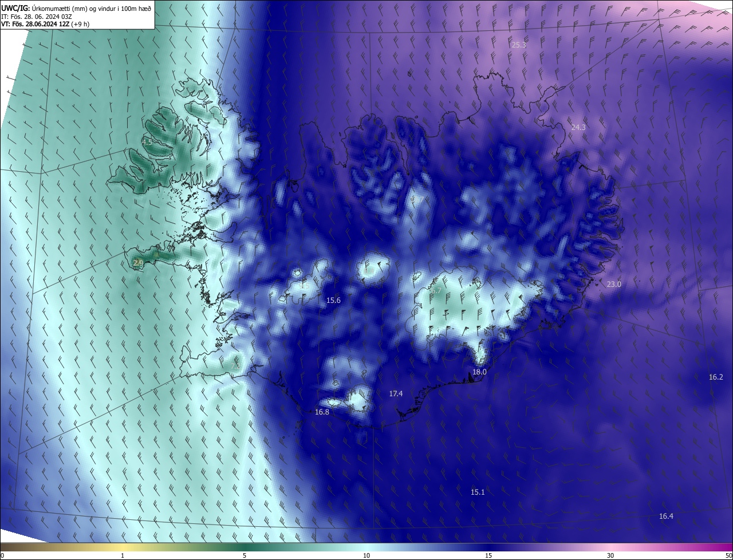Click the 16.4 value label on the map
This screenshot has height=560, width=733.
pyautogui.click(x=666, y=516)
